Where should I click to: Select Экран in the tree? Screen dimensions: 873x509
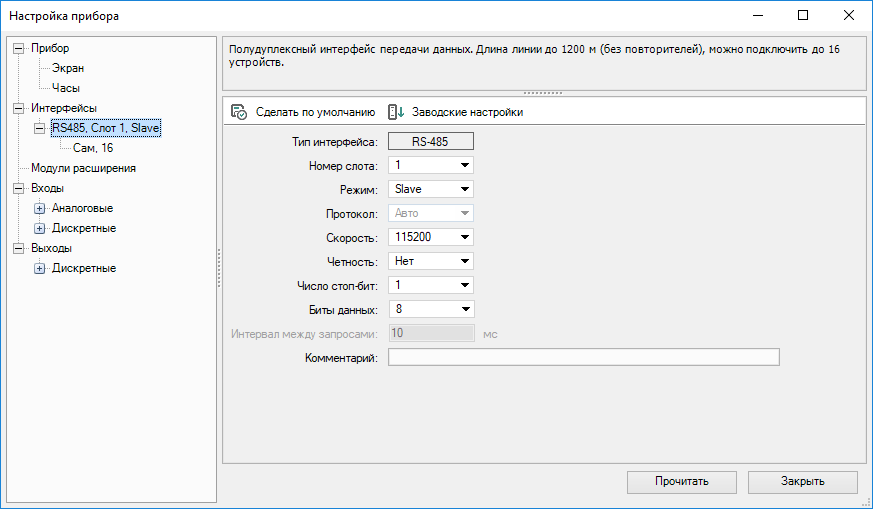pyautogui.click(x=68, y=68)
